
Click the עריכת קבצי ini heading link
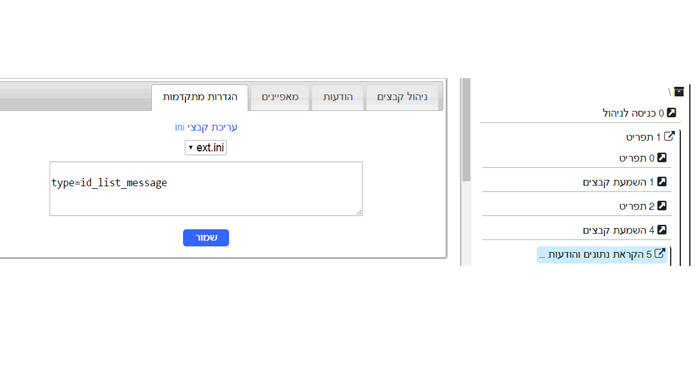tap(206, 127)
